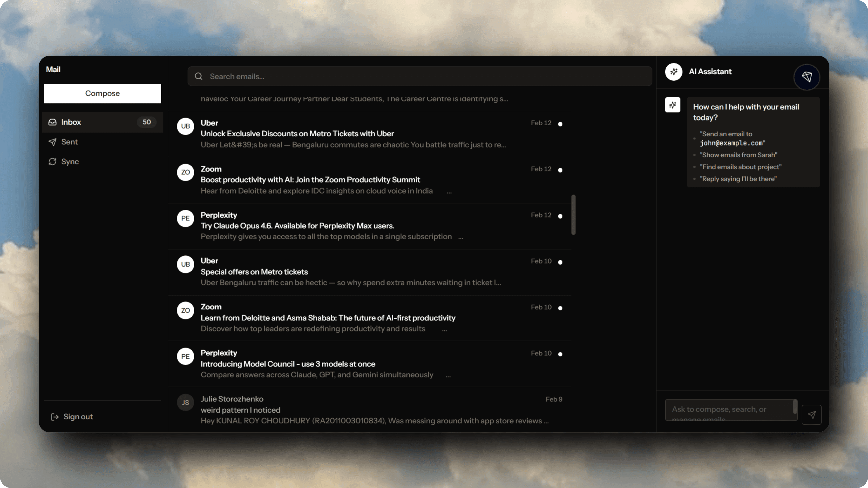Click the Inbox 50 count badge
868x488 pixels.
tap(146, 122)
